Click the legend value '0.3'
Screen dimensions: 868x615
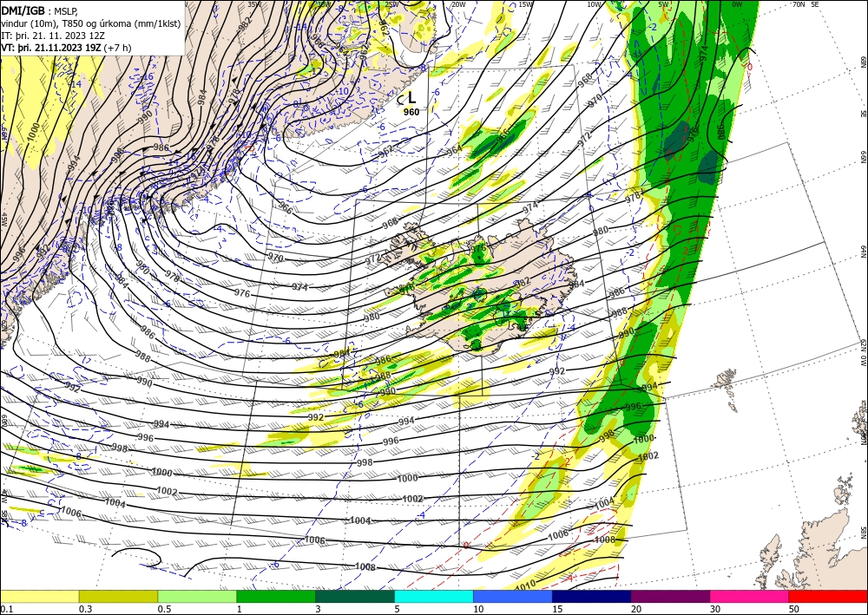tap(86, 609)
